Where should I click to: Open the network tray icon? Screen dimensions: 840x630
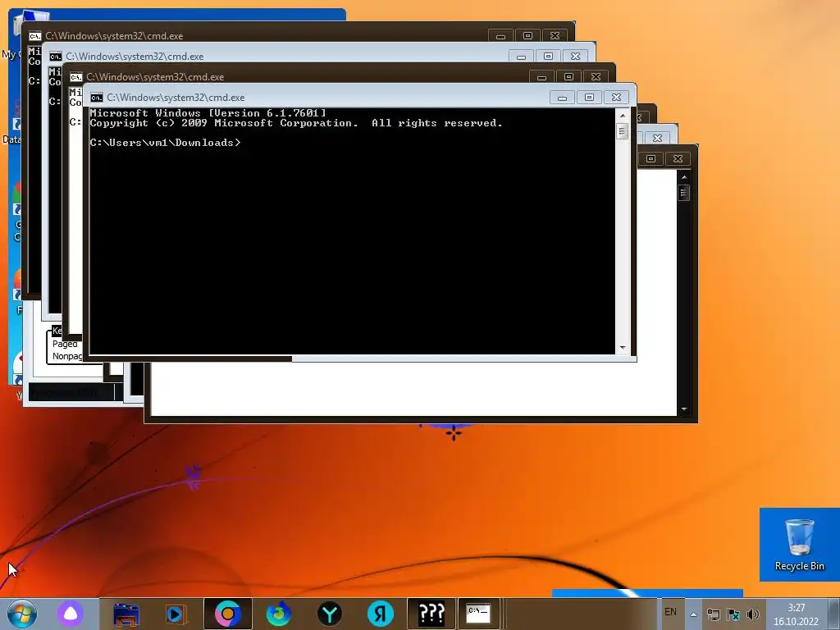click(713, 614)
